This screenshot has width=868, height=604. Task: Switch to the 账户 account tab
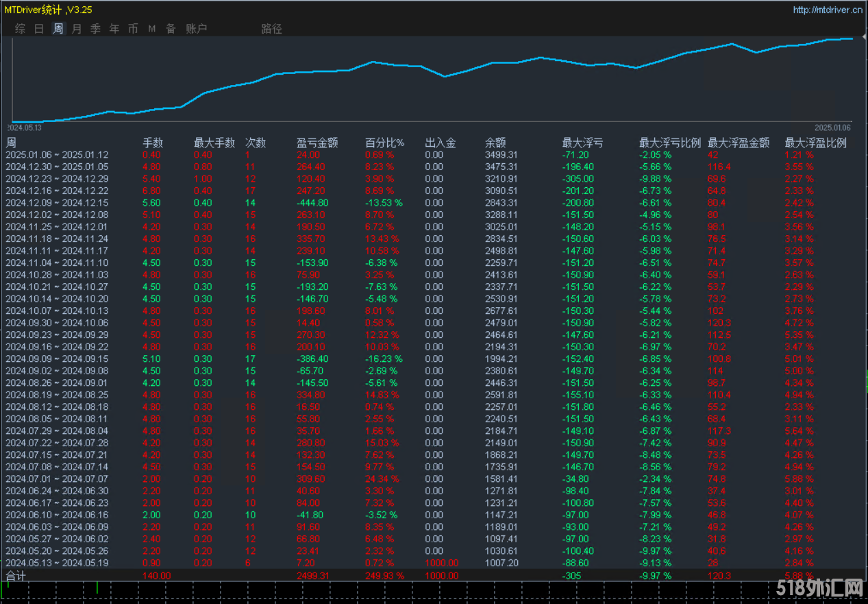[x=197, y=29]
